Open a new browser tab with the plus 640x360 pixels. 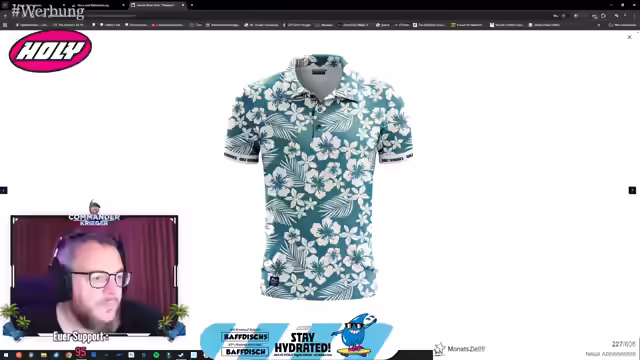(x=192, y=5)
